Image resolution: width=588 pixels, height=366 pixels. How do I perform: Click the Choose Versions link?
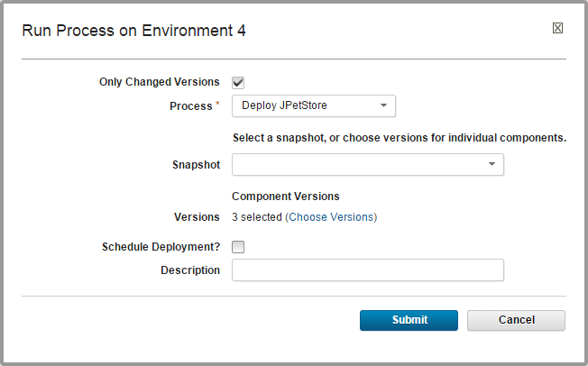pyautogui.click(x=332, y=217)
